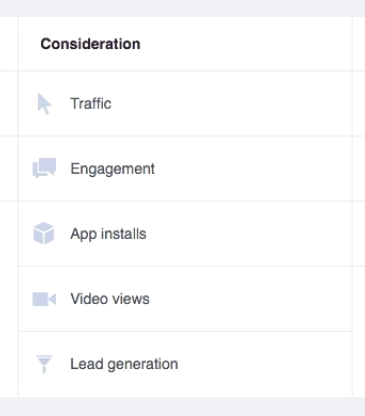Screen dimensions: 365x416
Task: Click blank space in the Traffic row
Action: (233, 103)
